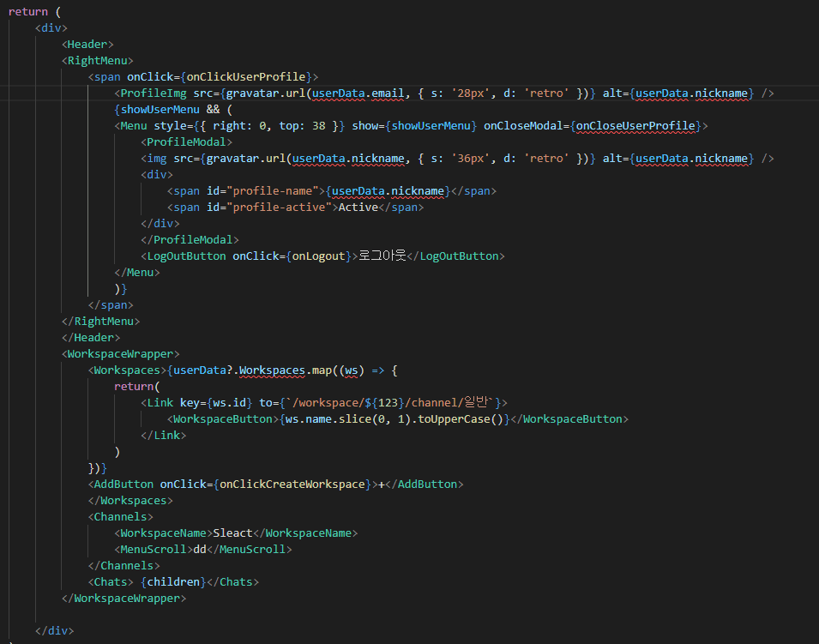
Task: Click the opening <WorkspaceWrapper> tag
Action: [x=121, y=353]
